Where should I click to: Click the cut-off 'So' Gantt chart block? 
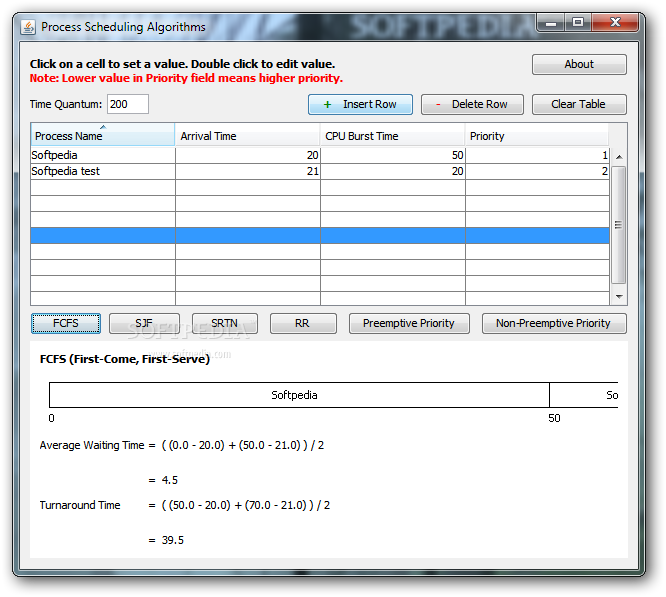tap(584, 395)
